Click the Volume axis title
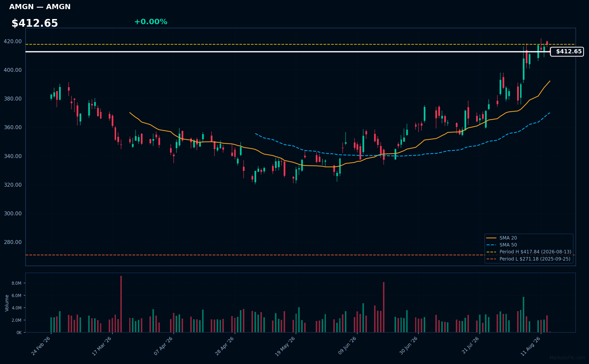The width and height of the screenshot is (589, 364). click(7, 303)
